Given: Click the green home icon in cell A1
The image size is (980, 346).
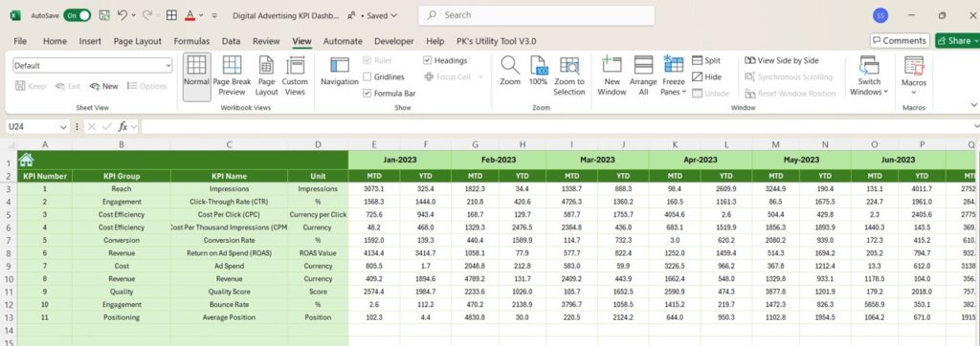Looking at the screenshot, I should [x=26, y=160].
